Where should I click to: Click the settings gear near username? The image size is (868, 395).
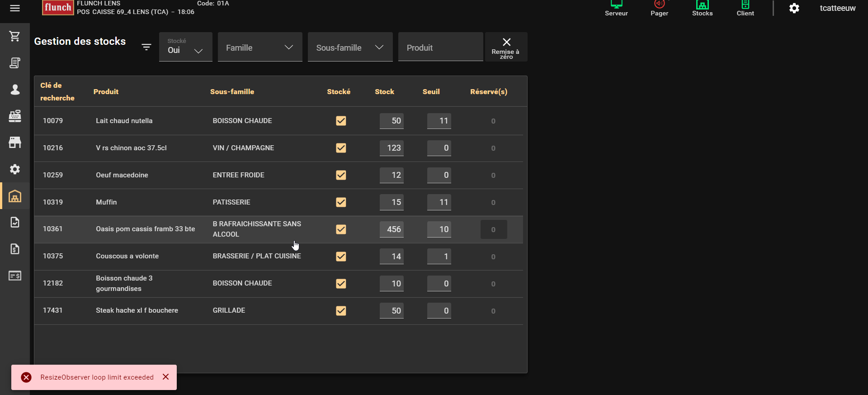click(794, 8)
